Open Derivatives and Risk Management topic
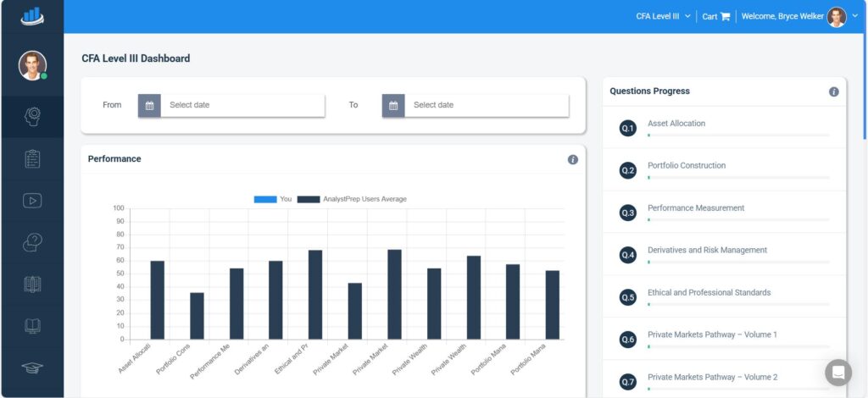This screenshot has height=398, width=868. pyautogui.click(x=708, y=250)
